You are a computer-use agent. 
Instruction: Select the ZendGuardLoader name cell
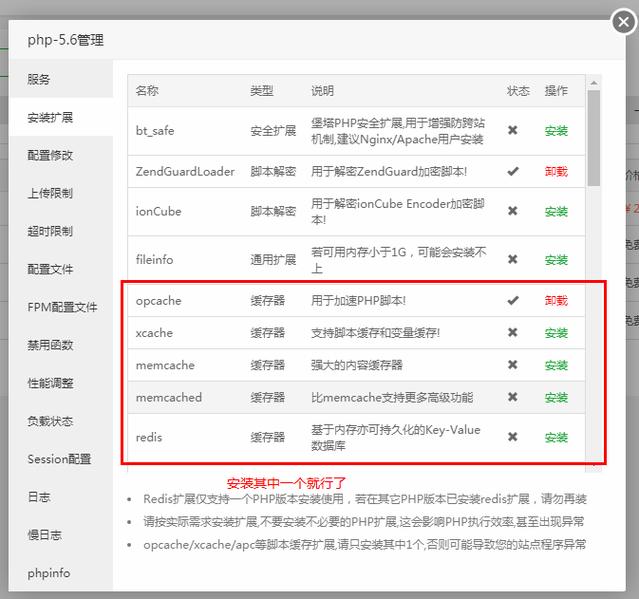185,172
